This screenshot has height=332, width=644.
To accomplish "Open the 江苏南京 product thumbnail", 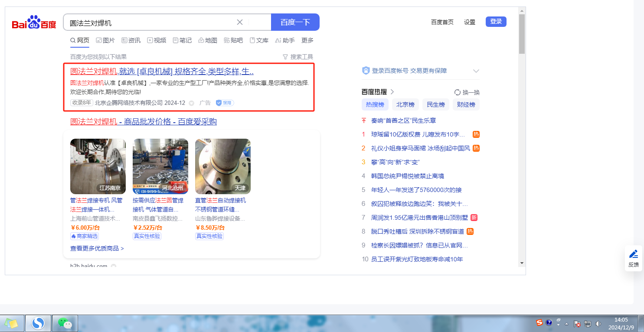I will [98, 166].
